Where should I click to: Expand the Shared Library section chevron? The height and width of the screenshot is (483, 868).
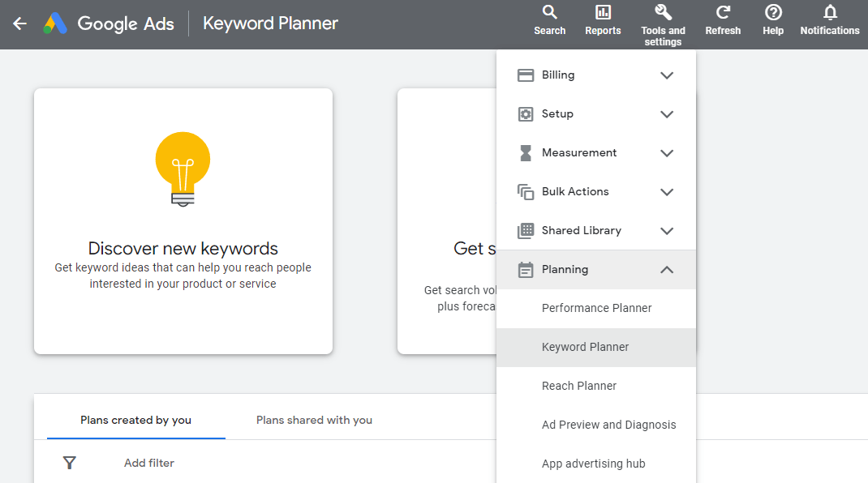coord(667,231)
